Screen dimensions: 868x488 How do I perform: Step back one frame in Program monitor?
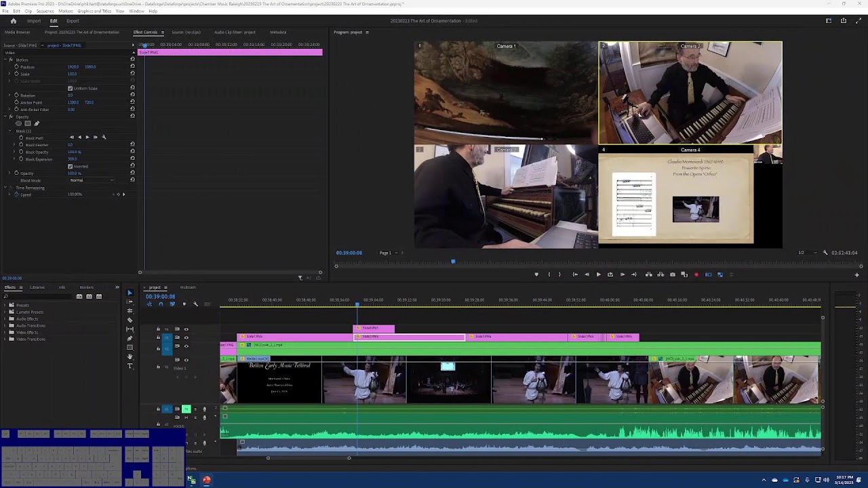click(587, 274)
